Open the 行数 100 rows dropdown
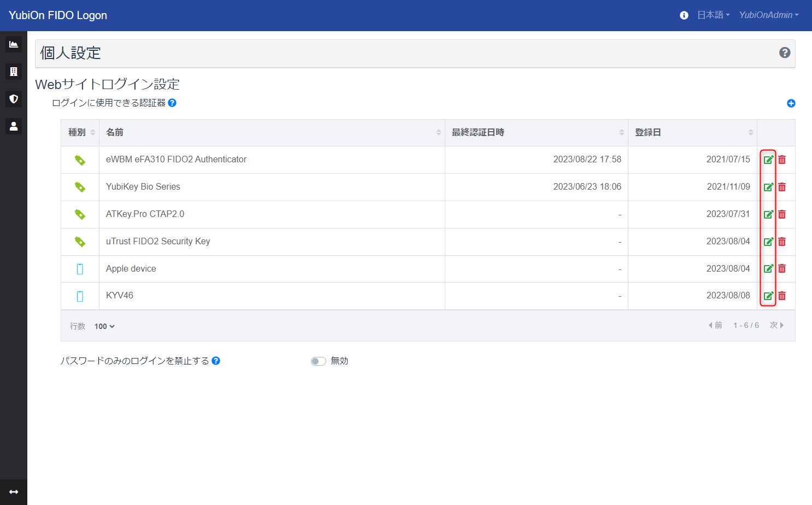 tap(104, 326)
